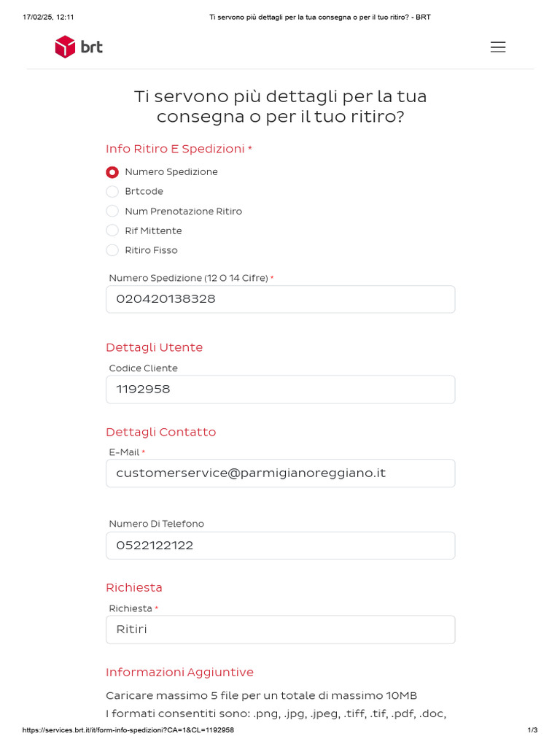Select the Brtcode radio option
Screen dimensions: 560x747
click(112, 192)
